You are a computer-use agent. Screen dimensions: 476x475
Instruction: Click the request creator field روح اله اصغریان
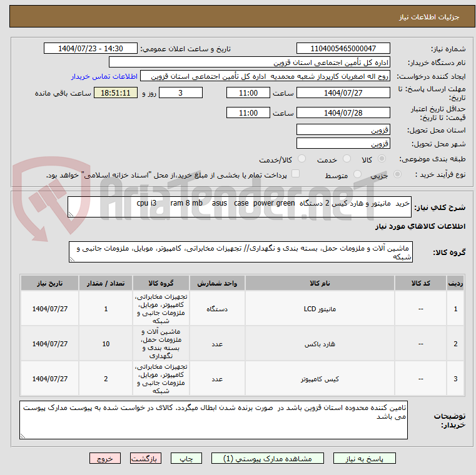(265, 76)
